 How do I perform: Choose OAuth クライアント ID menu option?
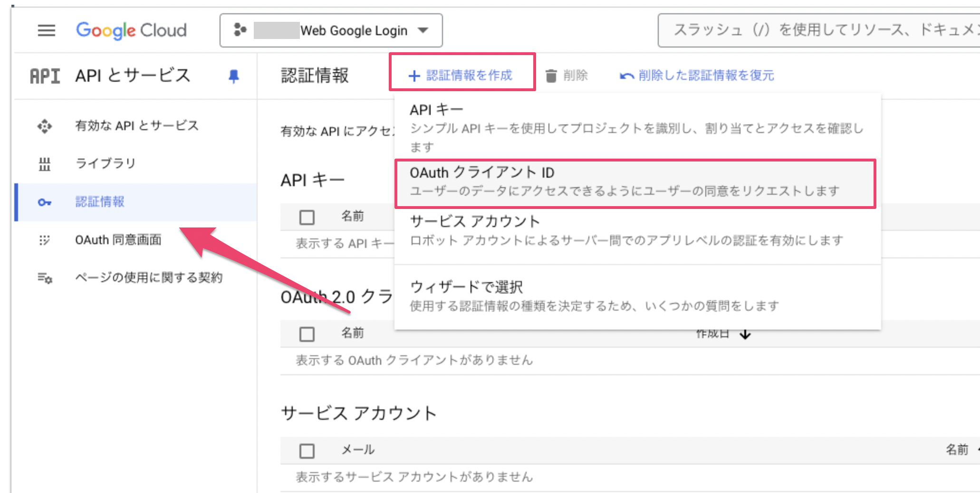pos(638,181)
